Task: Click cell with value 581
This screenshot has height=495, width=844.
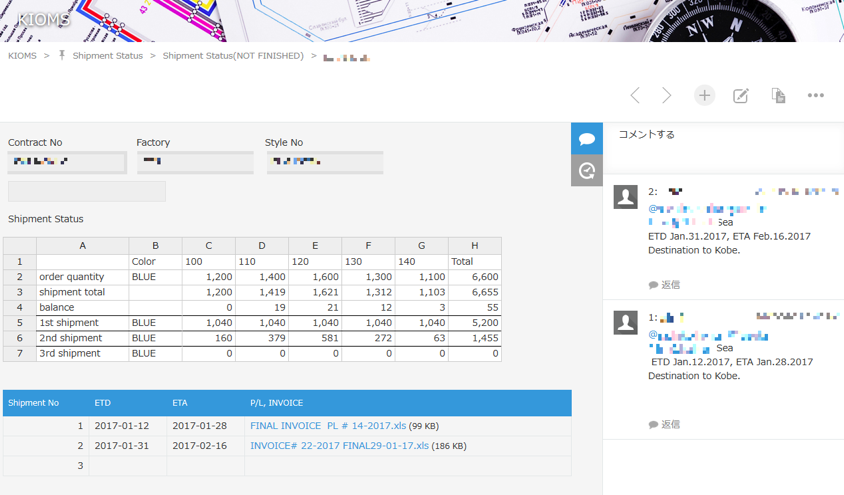Action: click(315, 338)
